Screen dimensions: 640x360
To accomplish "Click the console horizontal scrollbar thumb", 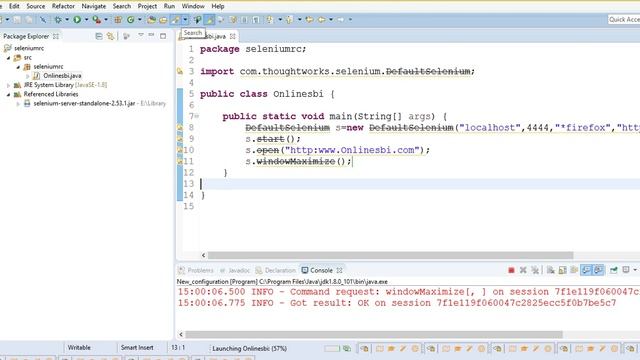I will coord(374,335).
